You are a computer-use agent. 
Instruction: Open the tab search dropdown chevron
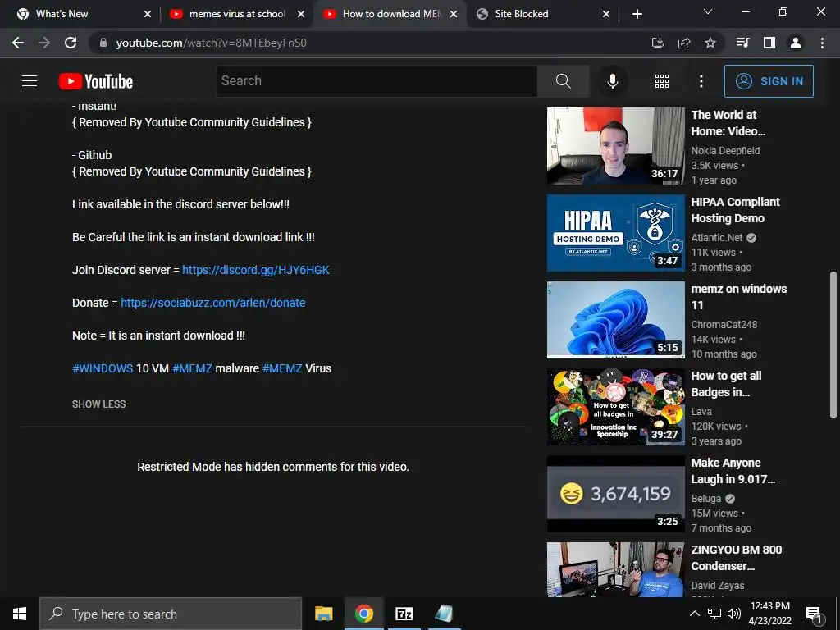pyautogui.click(x=708, y=11)
